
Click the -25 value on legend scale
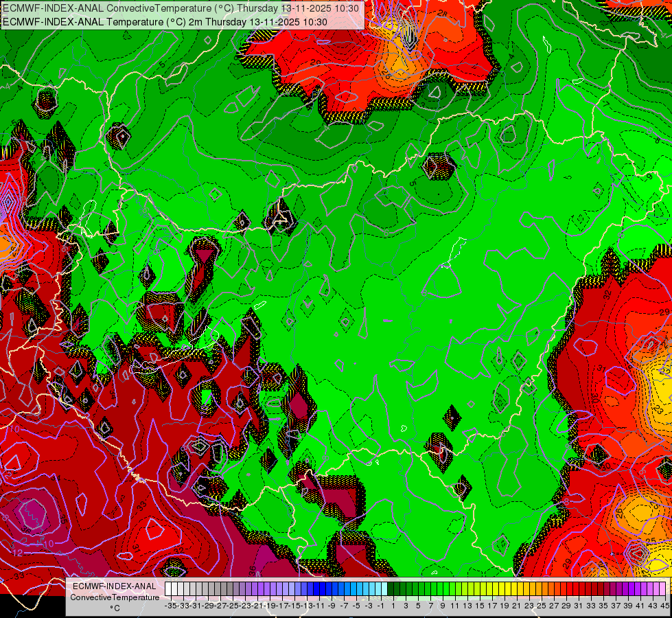point(232,606)
